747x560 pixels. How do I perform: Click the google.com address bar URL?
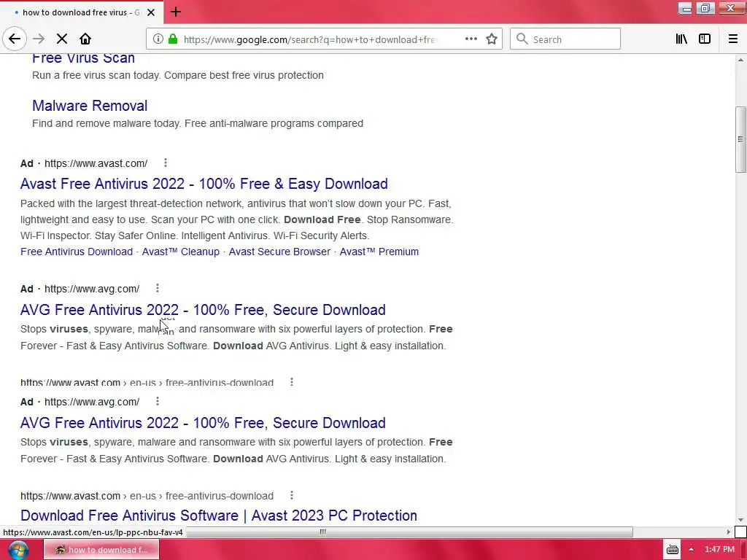pos(309,39)
